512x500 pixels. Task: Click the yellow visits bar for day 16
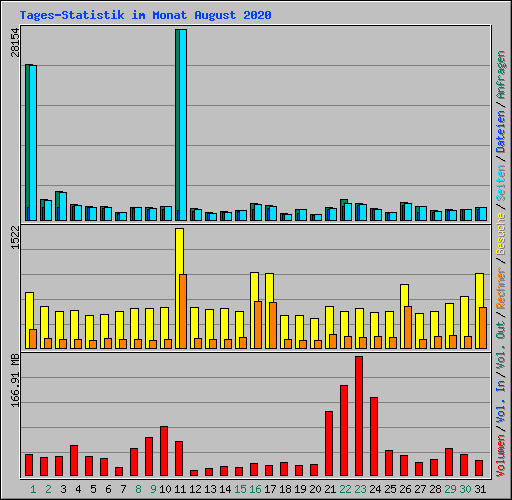[254, 311]
